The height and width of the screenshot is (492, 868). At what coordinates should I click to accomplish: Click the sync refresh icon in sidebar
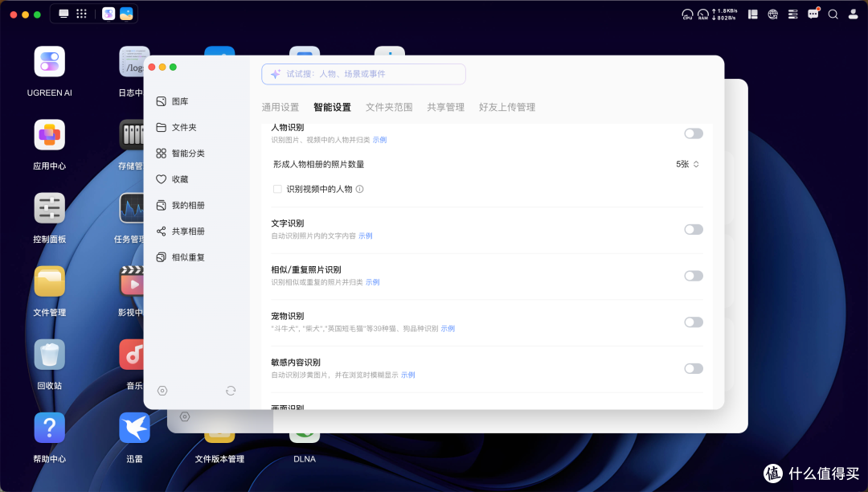(231, 391)
